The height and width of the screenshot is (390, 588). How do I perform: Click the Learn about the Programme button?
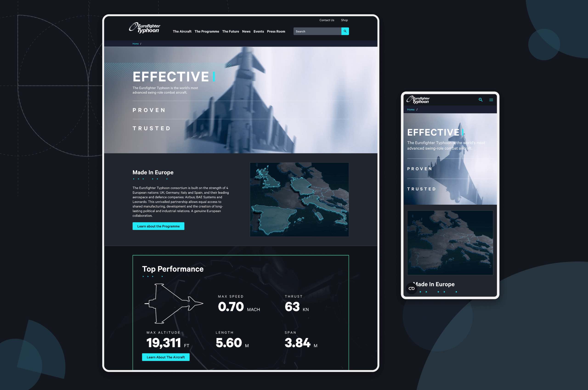pyautogui.click(x=158, y=226)
